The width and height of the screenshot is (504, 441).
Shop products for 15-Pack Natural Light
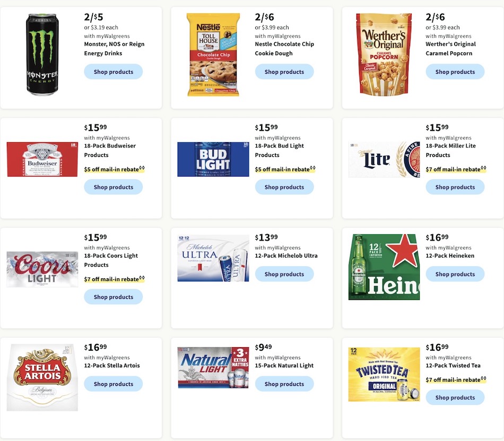click(284, 384)
